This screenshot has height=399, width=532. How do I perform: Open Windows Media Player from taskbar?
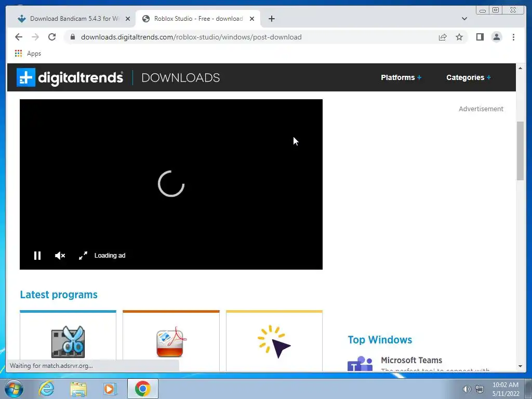point(110,389)
